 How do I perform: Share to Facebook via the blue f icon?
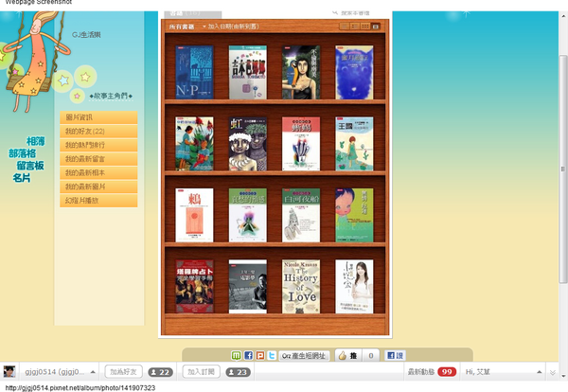[248, 355]
